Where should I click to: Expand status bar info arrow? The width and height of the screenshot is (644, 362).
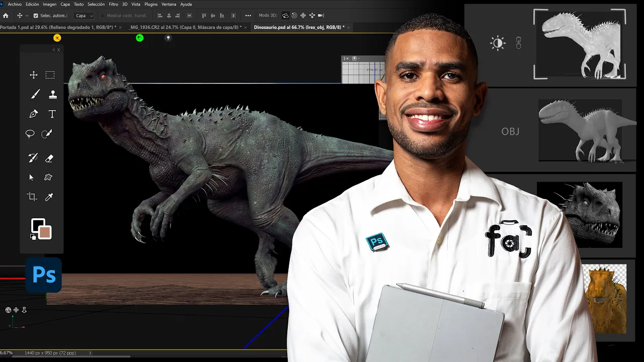(90, 353)
